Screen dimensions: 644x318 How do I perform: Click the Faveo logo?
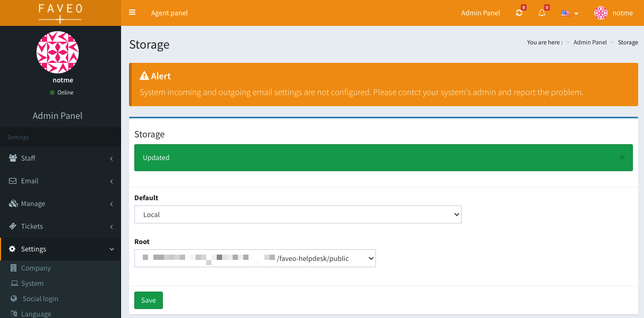point(60,13)
